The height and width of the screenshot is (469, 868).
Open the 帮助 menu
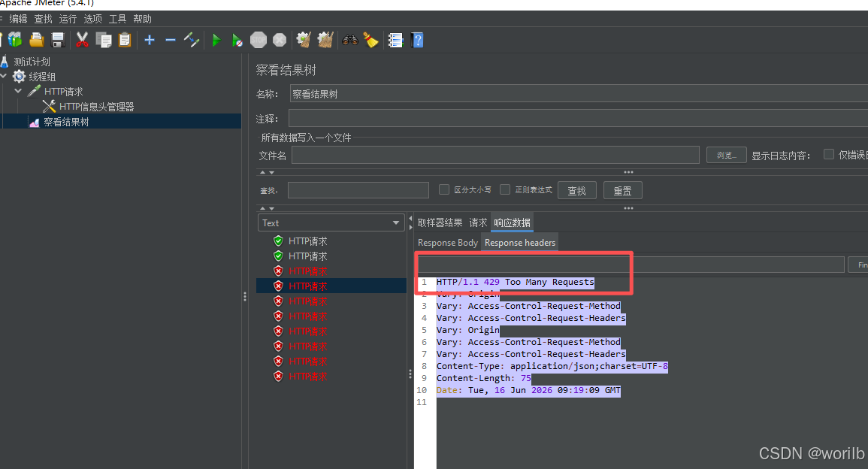tap(142, 19)
